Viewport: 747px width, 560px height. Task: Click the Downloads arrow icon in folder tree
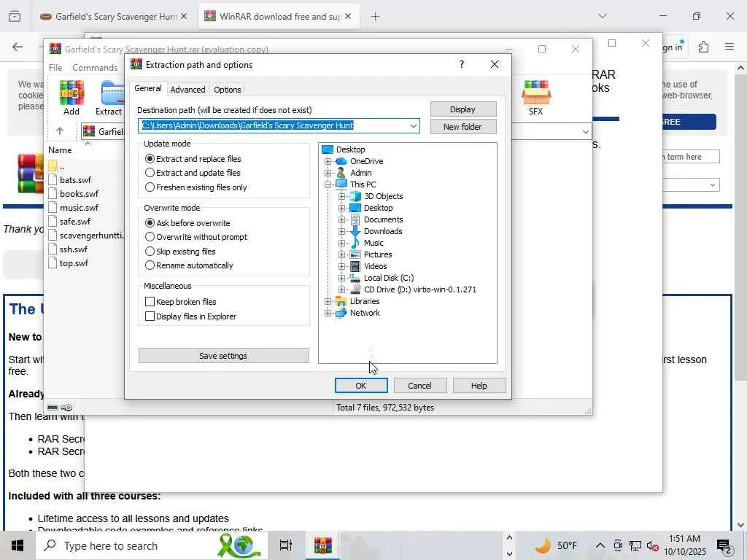coord(355,231)
